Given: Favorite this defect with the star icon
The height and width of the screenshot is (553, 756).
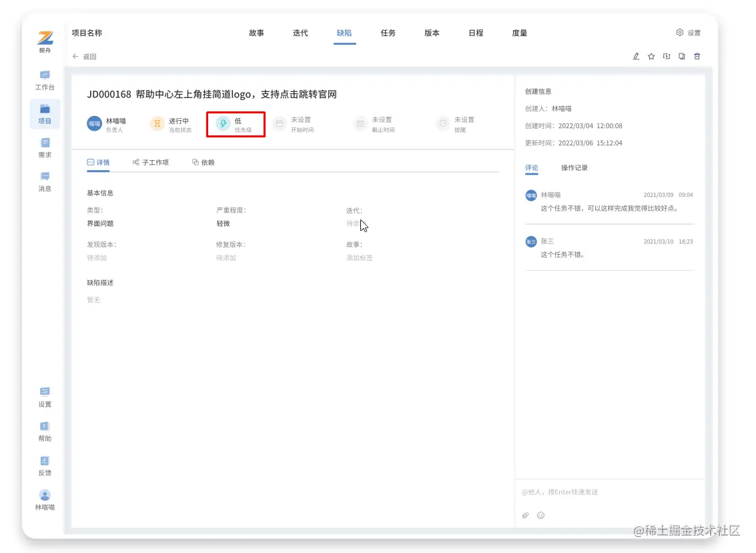Looking at the screenshot, I should coord(651,57).
